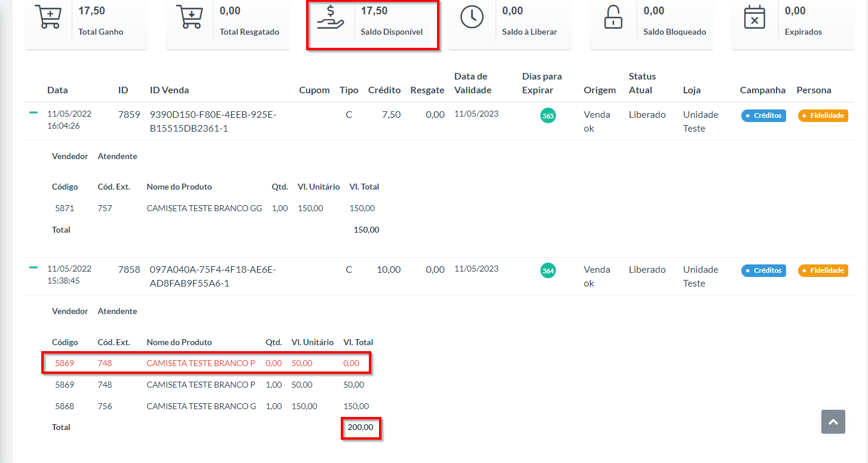
Task: Sort by the Crédito column header
Action: pyautogui.click(x=384, y=90)
